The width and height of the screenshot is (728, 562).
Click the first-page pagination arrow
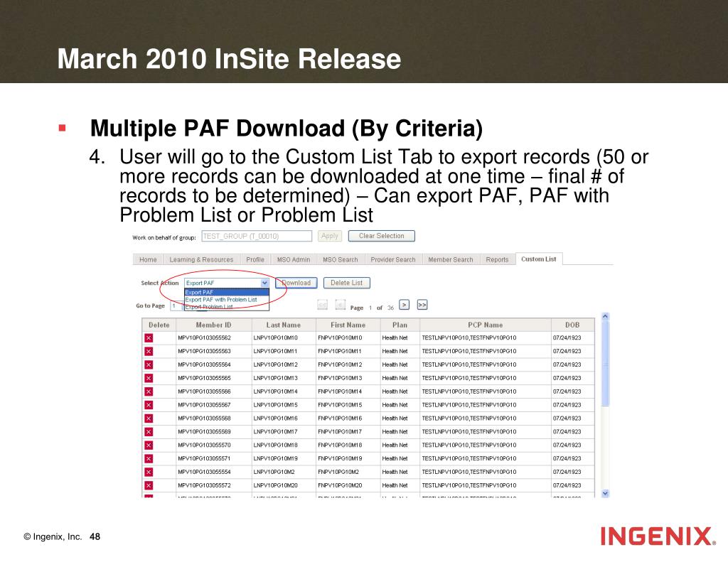pyautogui.click(x=322, y=305)
